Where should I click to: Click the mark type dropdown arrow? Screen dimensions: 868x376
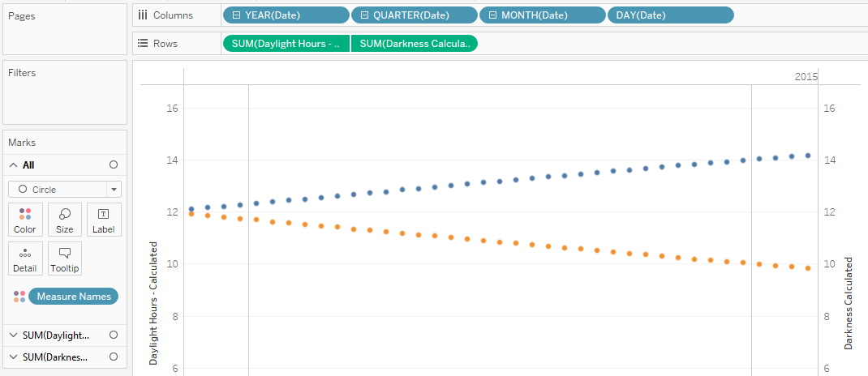click(114, 189)
